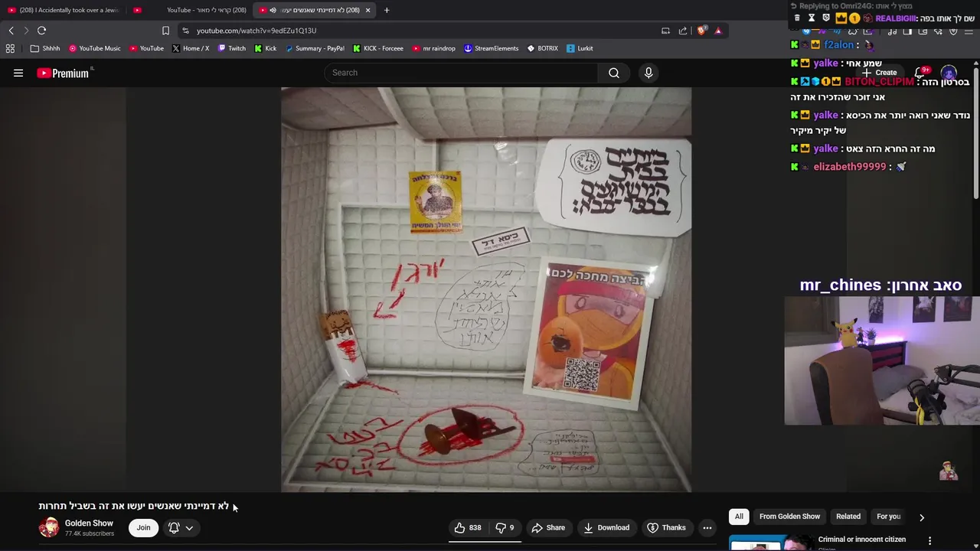Open options menu for 'Criminal or innocent citizen'
Image resolution: width=980 pixels, height=551 pixels.
929,540
